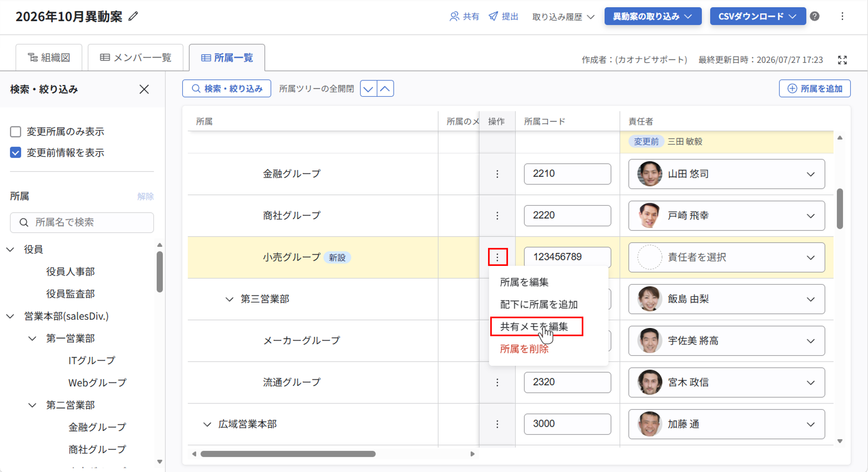Open the top-right three-dot overflow menu
The width and height of the screenshot is (868, 472).
842,16
